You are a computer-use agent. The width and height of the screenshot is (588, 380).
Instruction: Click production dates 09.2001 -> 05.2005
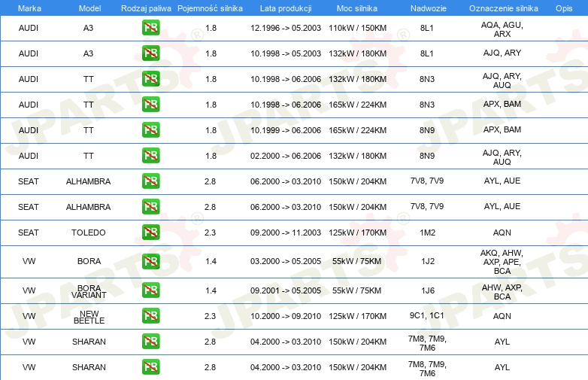coord(286,290)
